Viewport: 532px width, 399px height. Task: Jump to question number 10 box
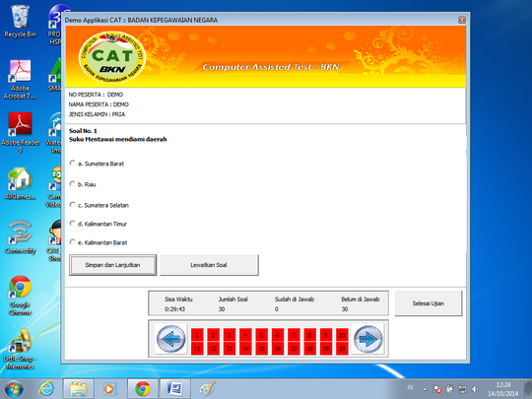[x=342, y=335]
